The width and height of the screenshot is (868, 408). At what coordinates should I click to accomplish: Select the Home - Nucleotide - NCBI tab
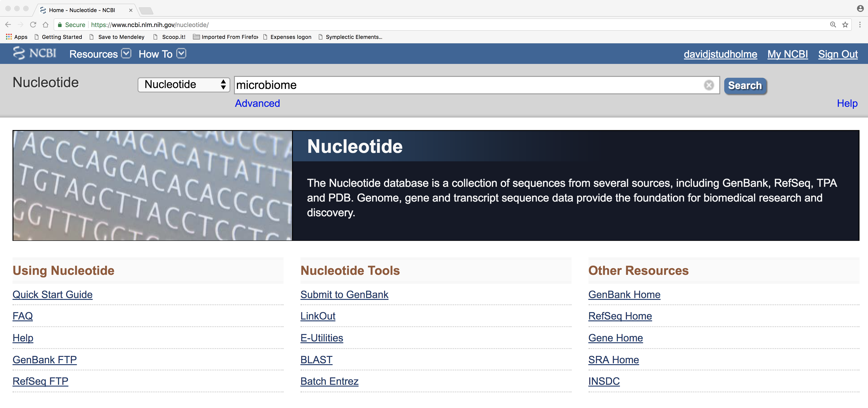coord(82,10)
